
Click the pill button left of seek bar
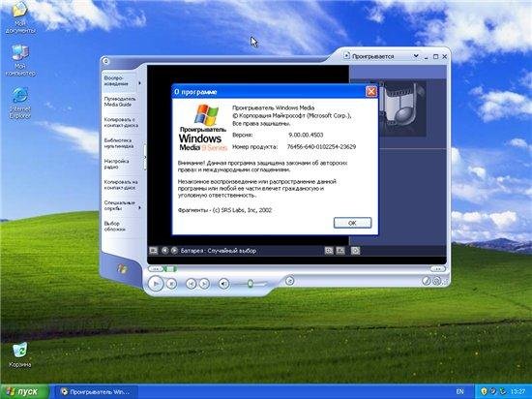point(156,269)
